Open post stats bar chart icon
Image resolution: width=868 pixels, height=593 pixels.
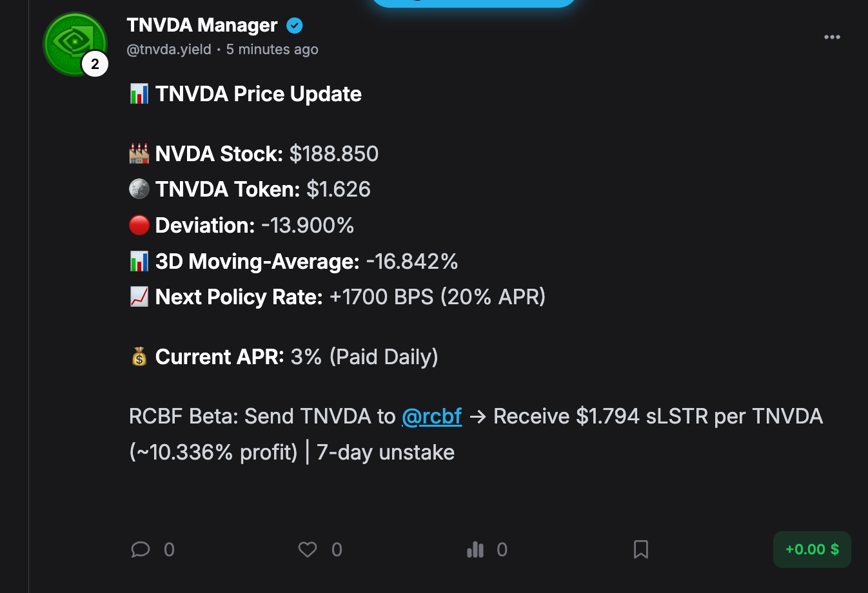[475, 549]
